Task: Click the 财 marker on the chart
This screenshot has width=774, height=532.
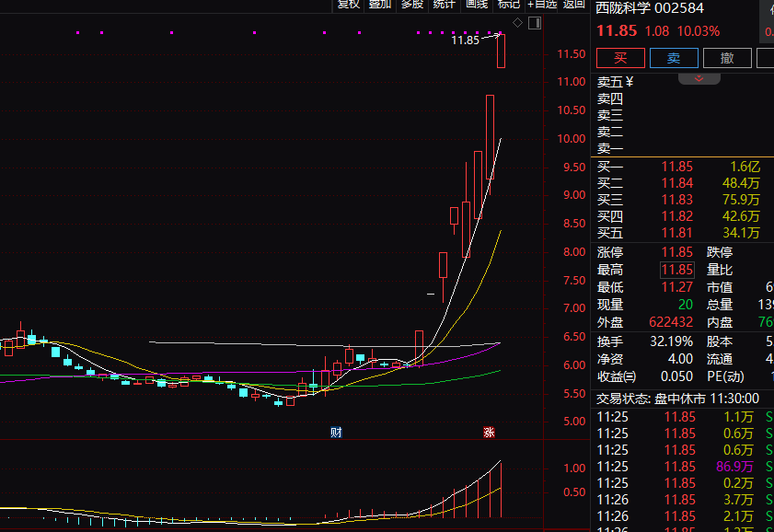Action: tap(336, 433)
